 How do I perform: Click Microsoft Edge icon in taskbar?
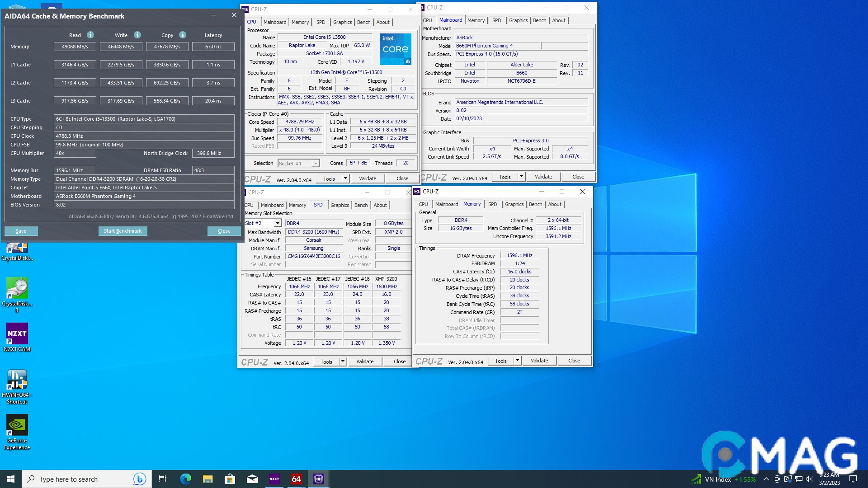coord(185,479)
